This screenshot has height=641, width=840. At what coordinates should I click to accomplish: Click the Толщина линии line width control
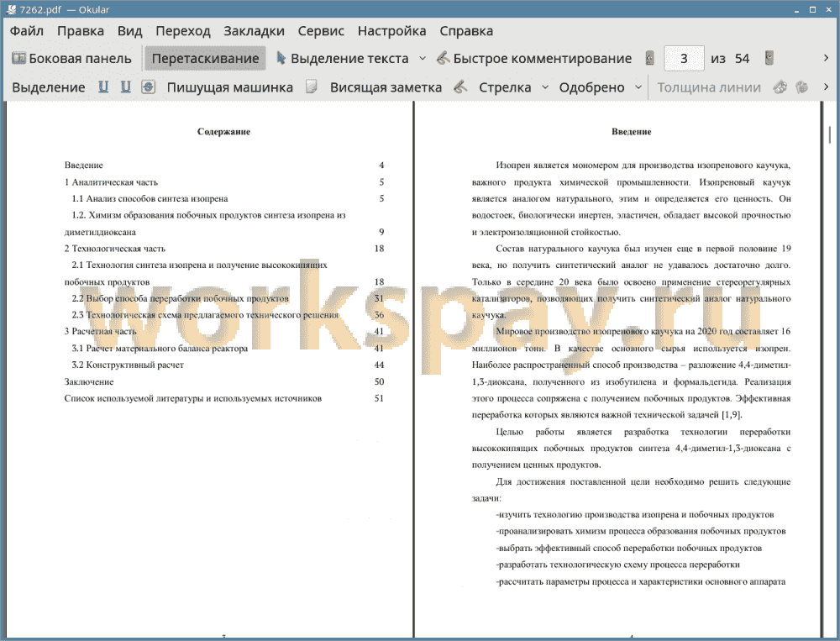click(709, 87)
